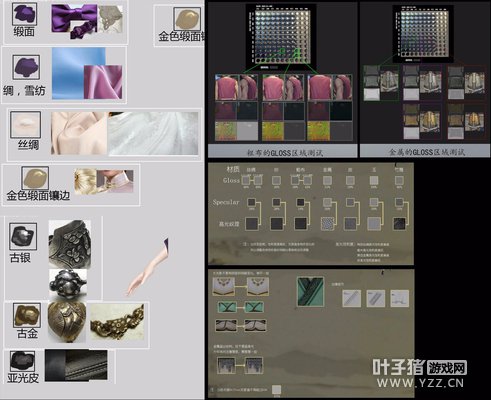Choose the gold swatch above full 金色缎面镶边 label
The width and height of the screenshot is (491, 400).
[x=35, y=178]
